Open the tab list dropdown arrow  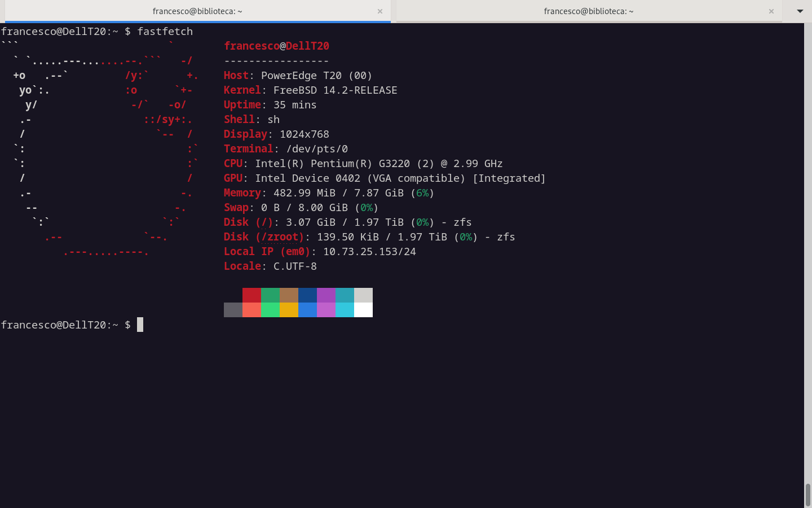click(x=800, y=11)
